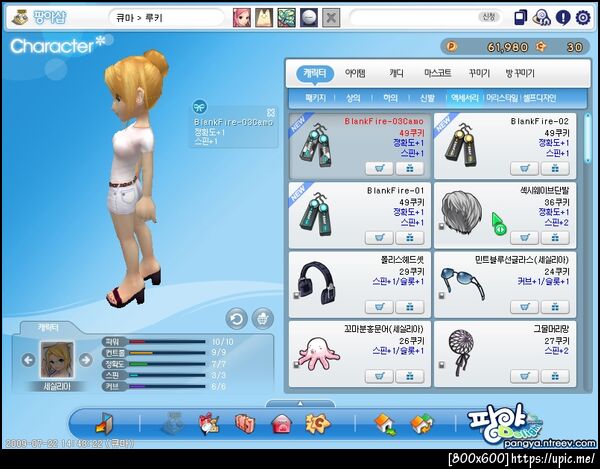Add 폴리스헤드셋 to the cart
The height and width of the screenshot is (469, 600).
tap(379, 307)
